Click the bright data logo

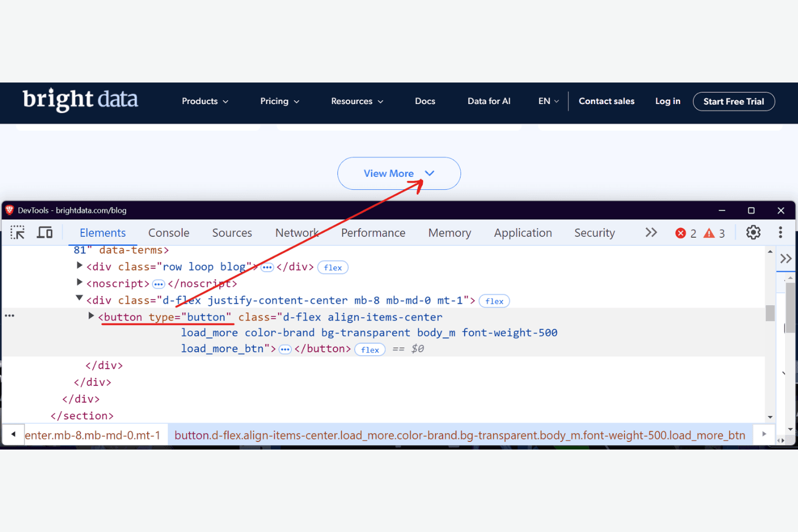point(80,100)
